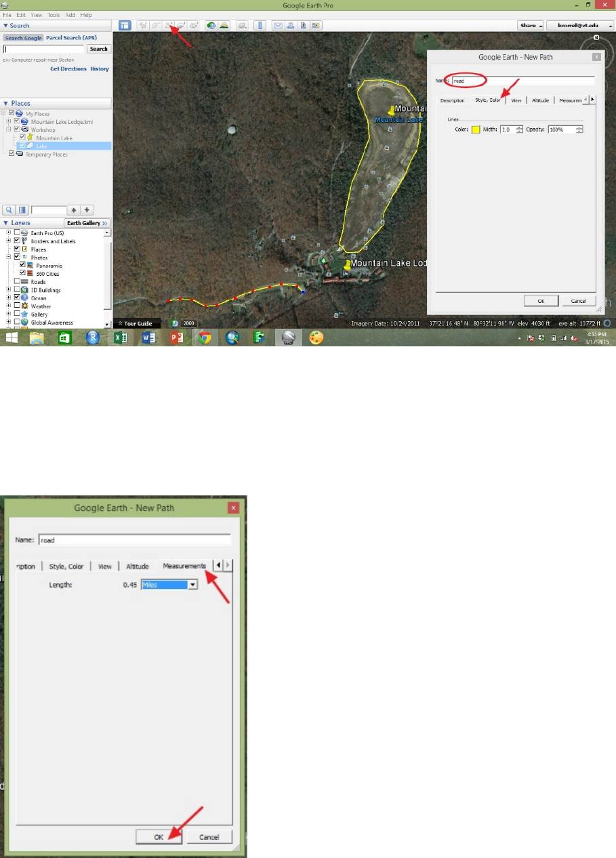Viewport: 616px width, 858px height.
Task: Click the Name field in upper dialog
Action: [x=522, y=81]
